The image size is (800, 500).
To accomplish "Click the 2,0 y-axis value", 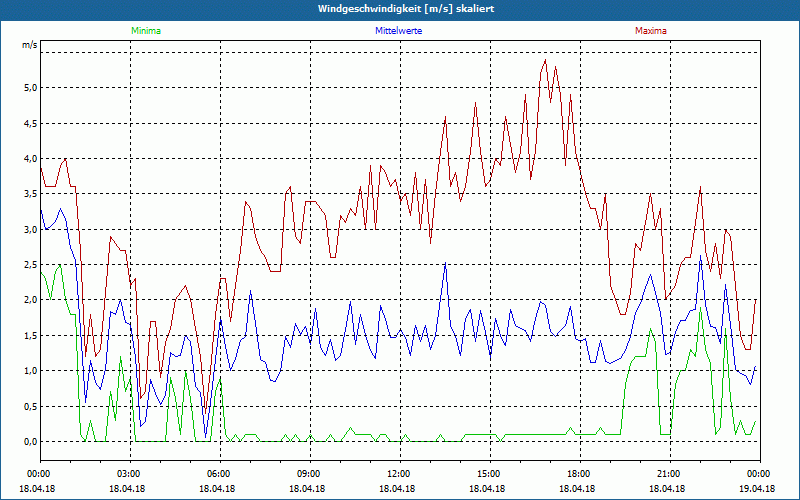I will point(31,300).
